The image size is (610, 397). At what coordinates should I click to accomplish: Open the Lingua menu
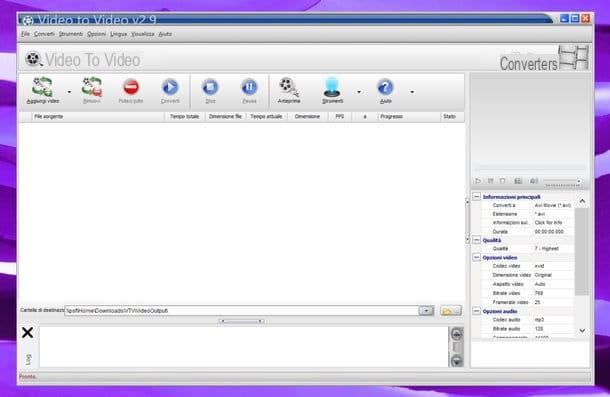119,34
